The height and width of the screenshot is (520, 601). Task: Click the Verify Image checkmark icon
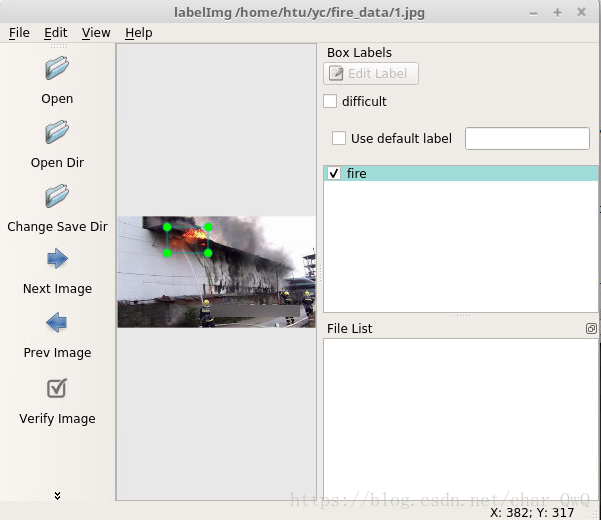pyautogui.click(x=57, y=388)
